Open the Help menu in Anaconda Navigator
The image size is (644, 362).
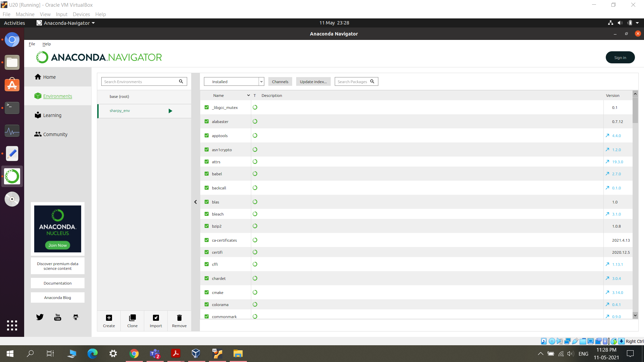47,44
